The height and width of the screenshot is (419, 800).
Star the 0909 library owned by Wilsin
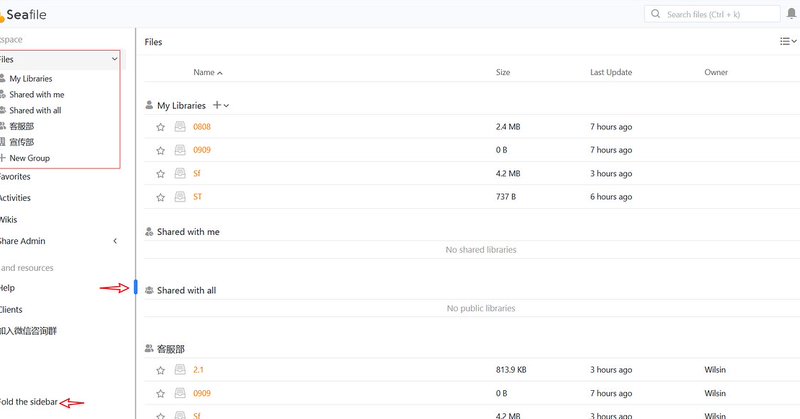(161, 394)
